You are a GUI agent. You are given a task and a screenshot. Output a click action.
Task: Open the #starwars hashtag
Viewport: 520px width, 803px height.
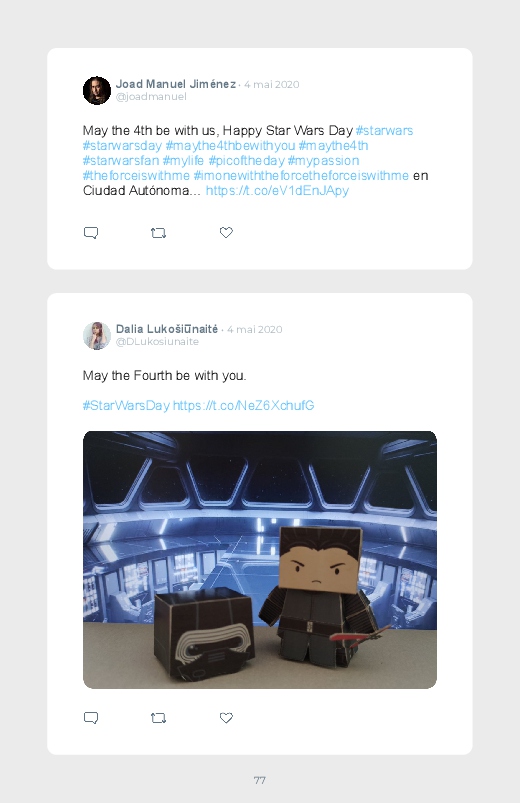point(384,131)
